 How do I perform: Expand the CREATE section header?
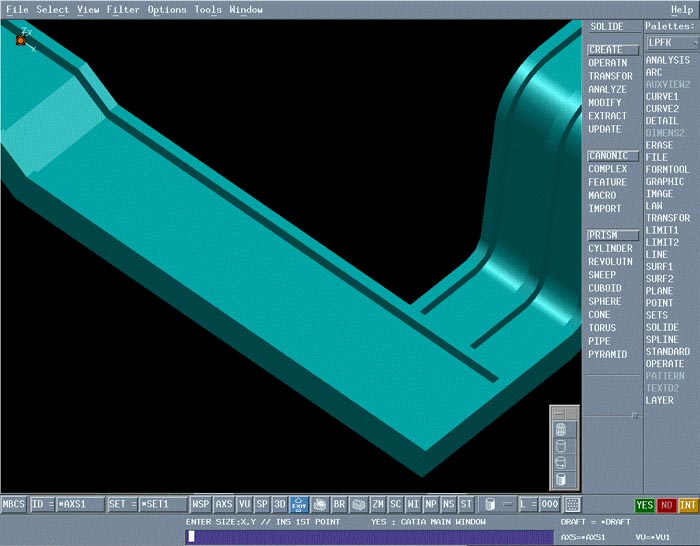click(612, 49)
